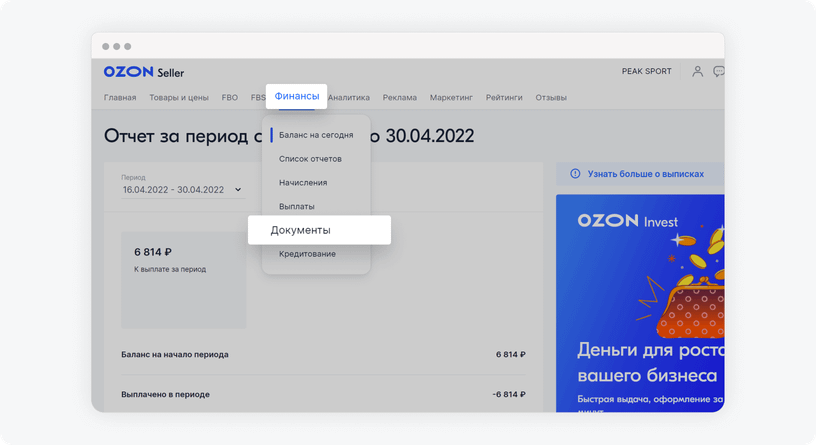
Task: Switch to the FBO tab
Action: click(230, 97)
